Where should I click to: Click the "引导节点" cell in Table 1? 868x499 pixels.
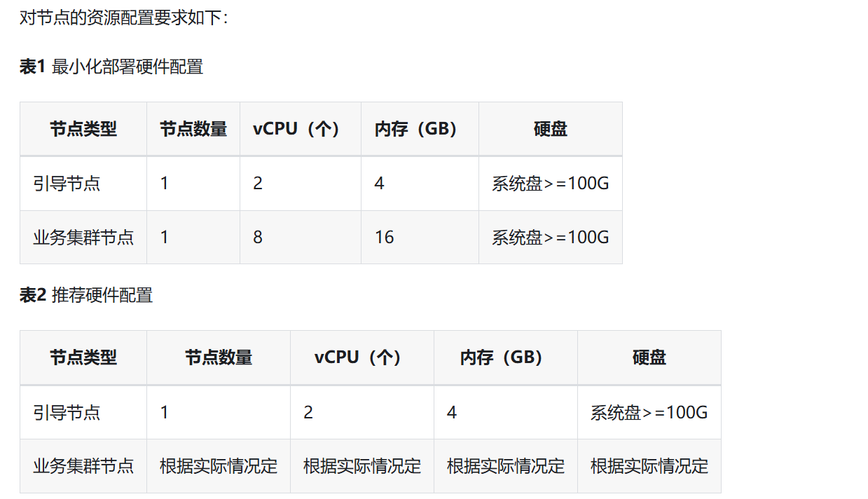pos(67,184)
